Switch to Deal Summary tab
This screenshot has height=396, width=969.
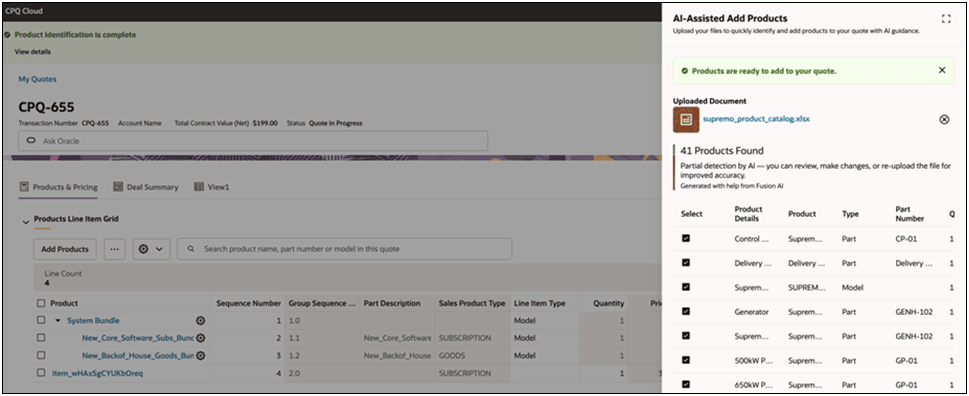pyautogui.click(x=146, y=187)
